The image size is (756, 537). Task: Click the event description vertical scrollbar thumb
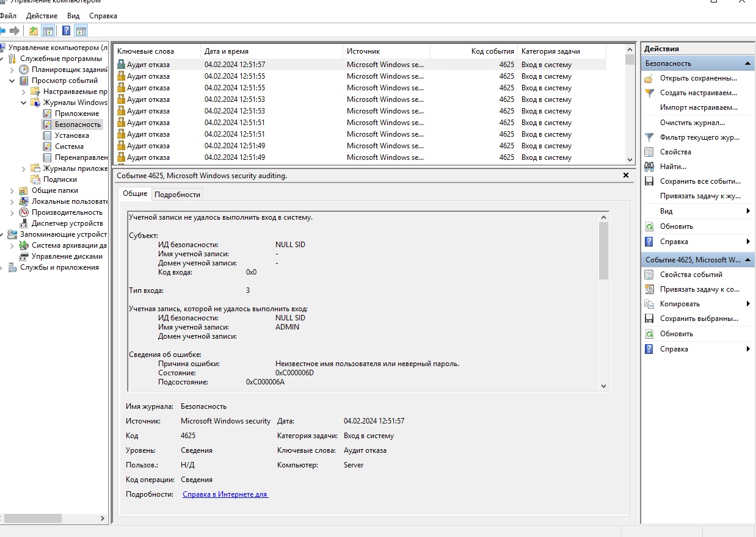[x=603, y=250]
